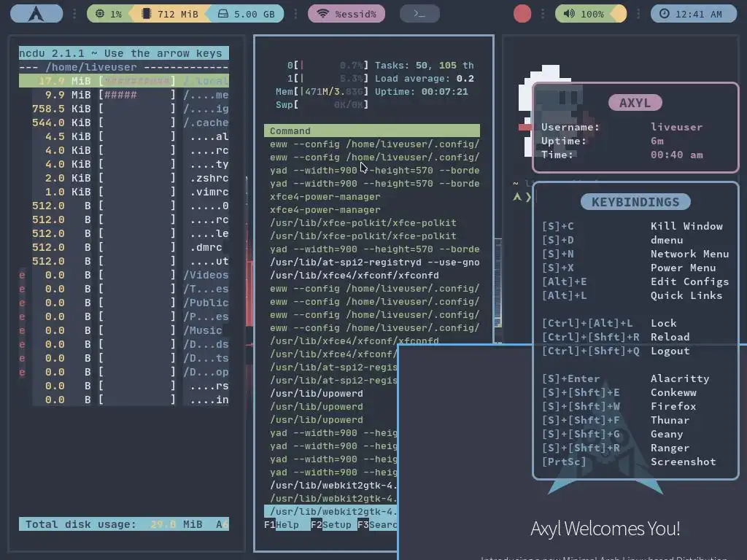The image size is (747, 560).
Task: Select first xfce4-power-manager process row
Action: pyautogui.click(x=371, y=196)
